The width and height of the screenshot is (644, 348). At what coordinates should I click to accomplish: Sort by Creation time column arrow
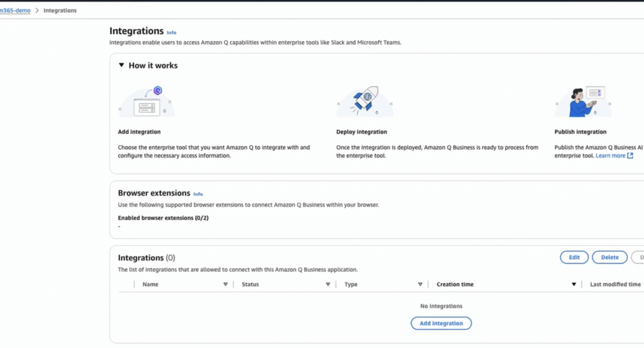pos(574,284)
